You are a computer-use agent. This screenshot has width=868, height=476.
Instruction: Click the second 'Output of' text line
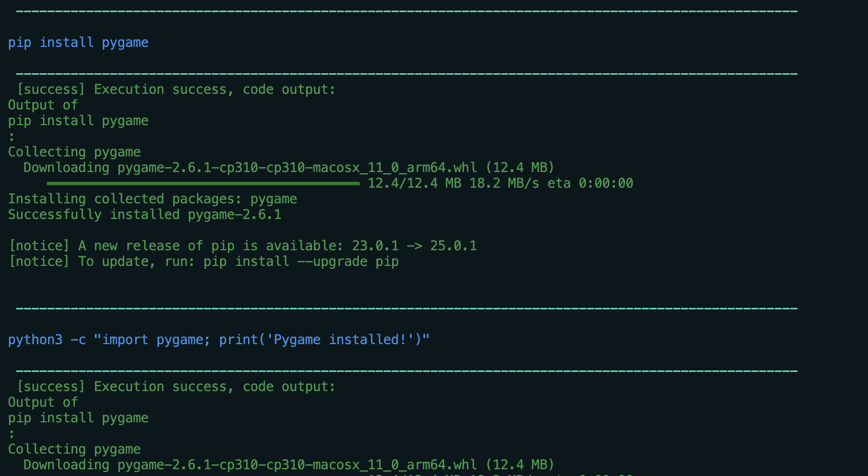(x=43, y=402)
